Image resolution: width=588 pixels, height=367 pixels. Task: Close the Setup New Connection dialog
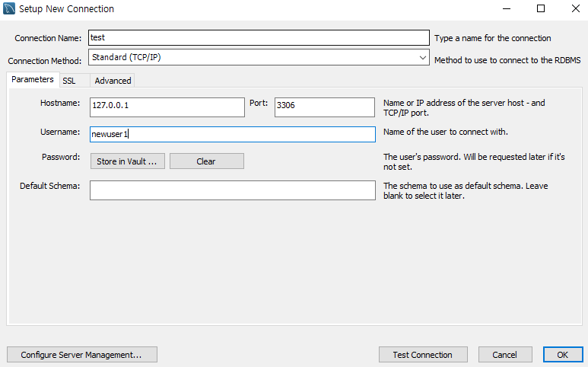click(576, 8)
